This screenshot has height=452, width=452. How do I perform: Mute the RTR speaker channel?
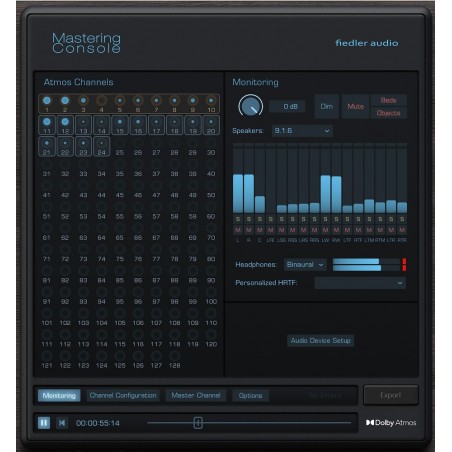(402, 230)
